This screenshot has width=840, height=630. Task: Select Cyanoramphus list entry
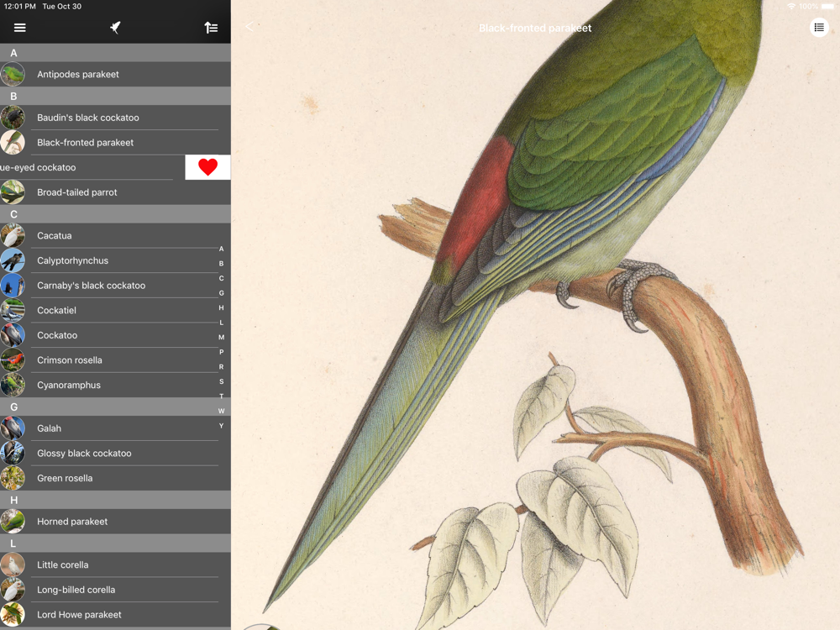point(115,386)
